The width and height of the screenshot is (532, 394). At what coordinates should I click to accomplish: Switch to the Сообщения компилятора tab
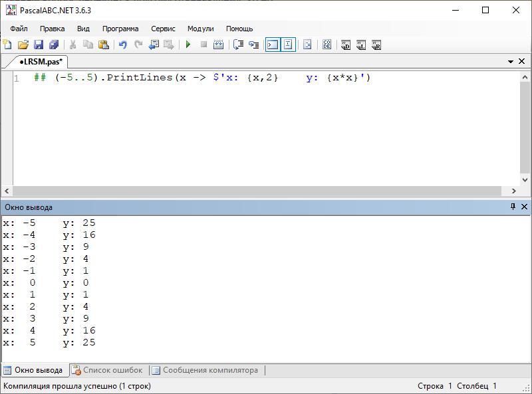205,370
